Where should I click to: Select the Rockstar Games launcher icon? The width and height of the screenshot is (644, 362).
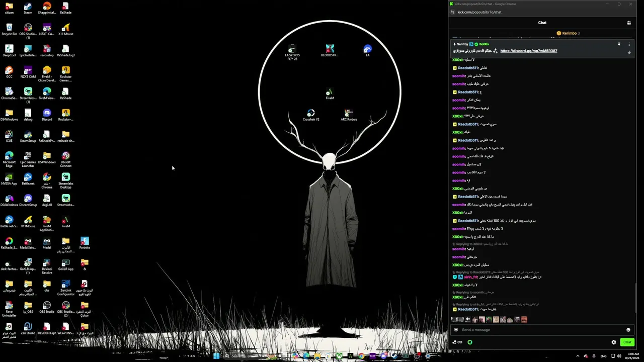[65, 74]
